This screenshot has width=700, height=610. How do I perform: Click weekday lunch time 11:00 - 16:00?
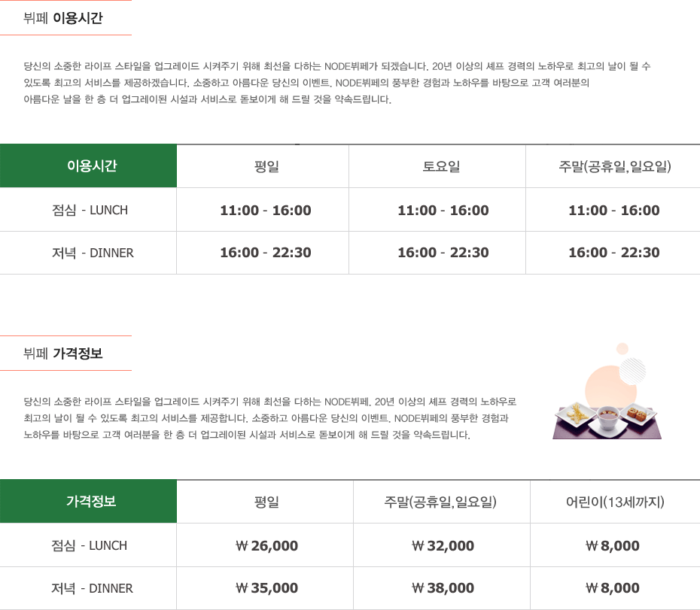[x=265, y=211]
